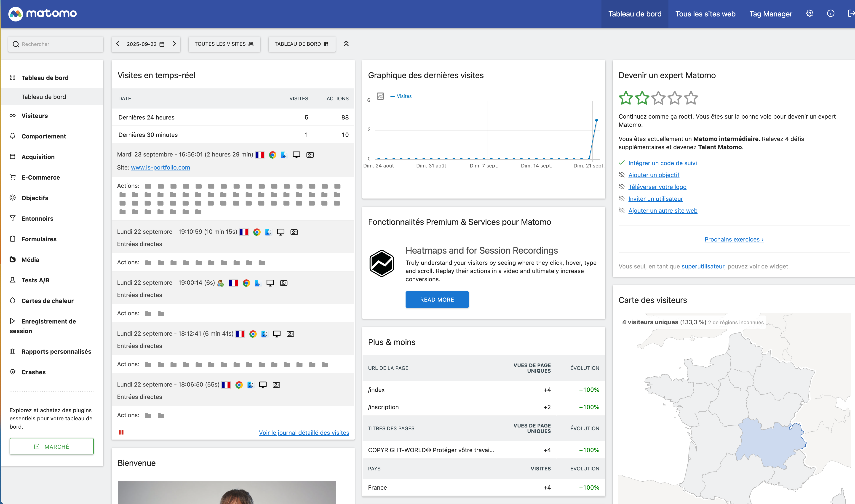The width and height of the screenshot is (855, 504).
Task: Expand E-Commerce in the sidebar
Action: coord(41,177)
